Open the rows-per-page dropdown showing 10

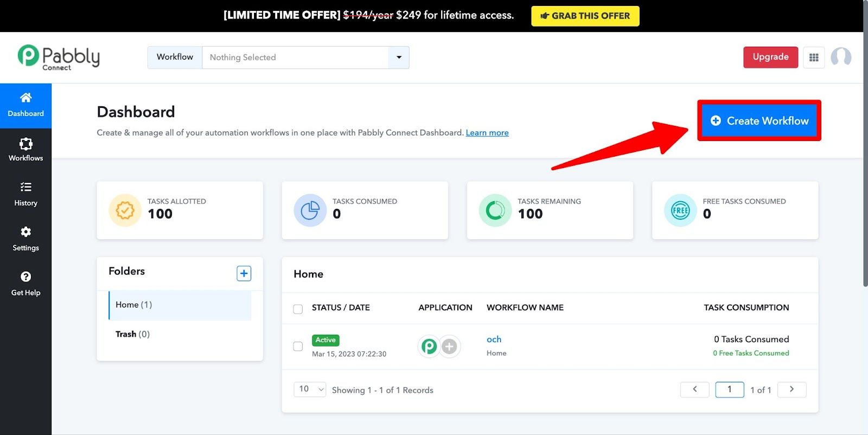point(310,389)
